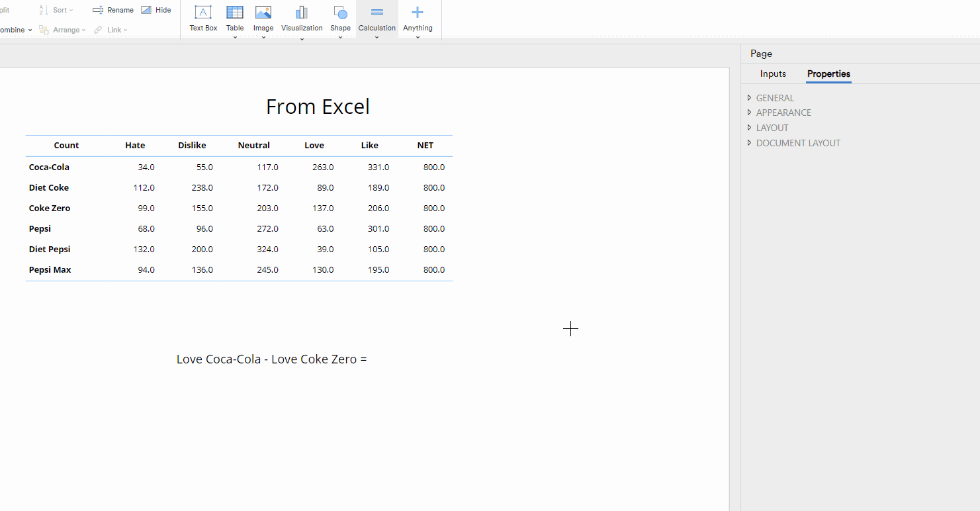Select the Pepsi row label
Viewport: 980px width, 511px height.
point(40,229)
